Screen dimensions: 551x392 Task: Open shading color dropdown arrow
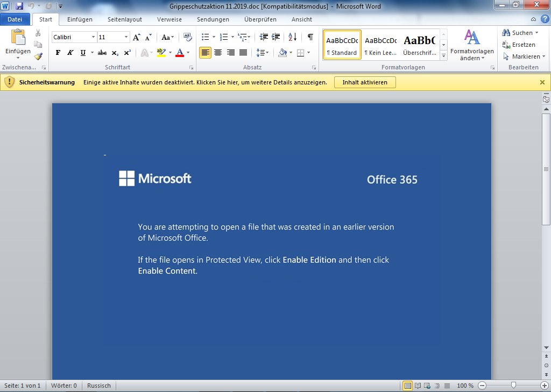291,53
